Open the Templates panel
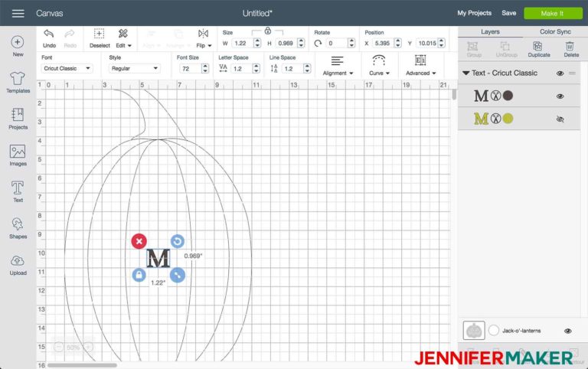 point(18,83)
